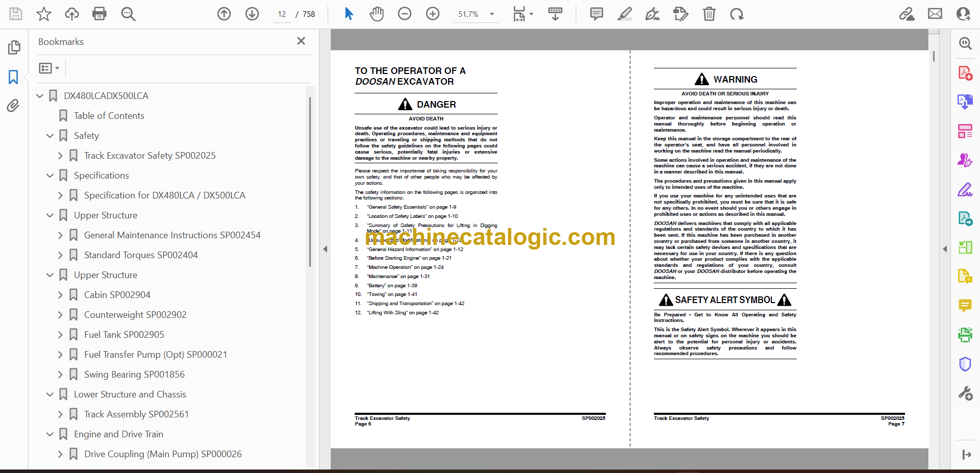Click the Save file icon
This screenshot has width=980, height=473.
16,14
